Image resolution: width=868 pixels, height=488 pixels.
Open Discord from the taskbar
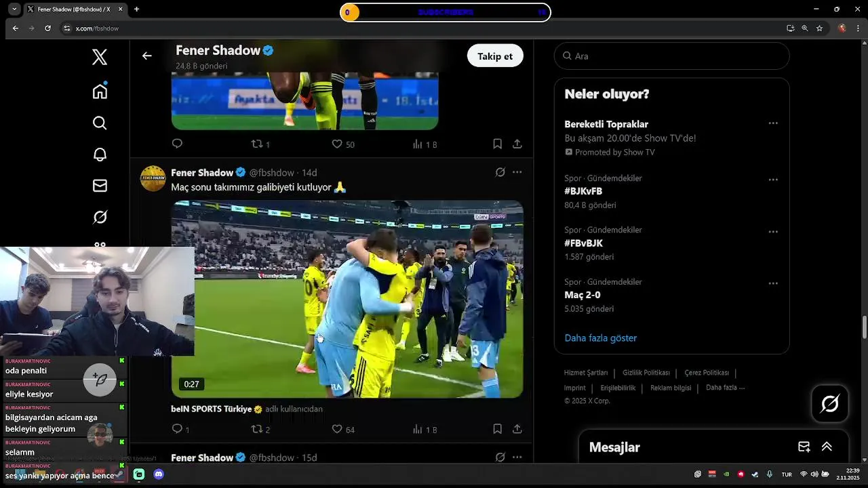click(159, 474)
